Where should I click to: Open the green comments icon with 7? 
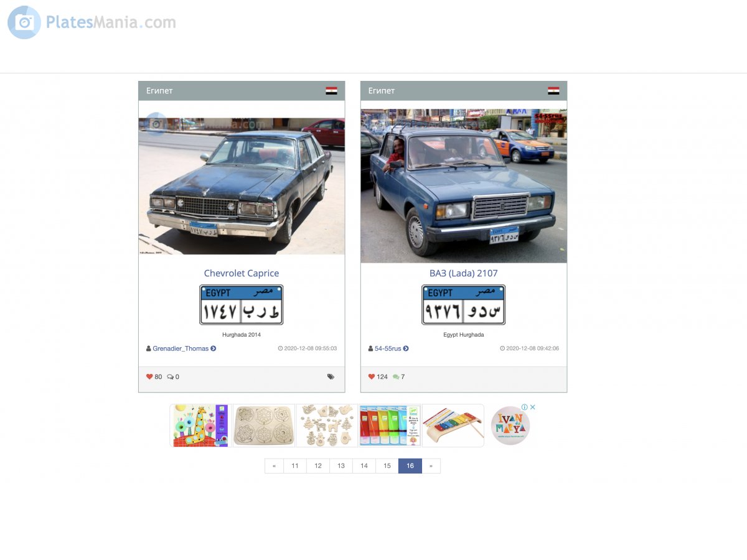(x=396, y=376)
